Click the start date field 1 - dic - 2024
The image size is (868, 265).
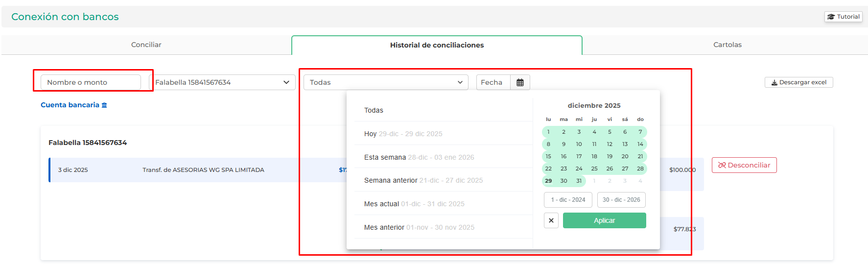568,200
